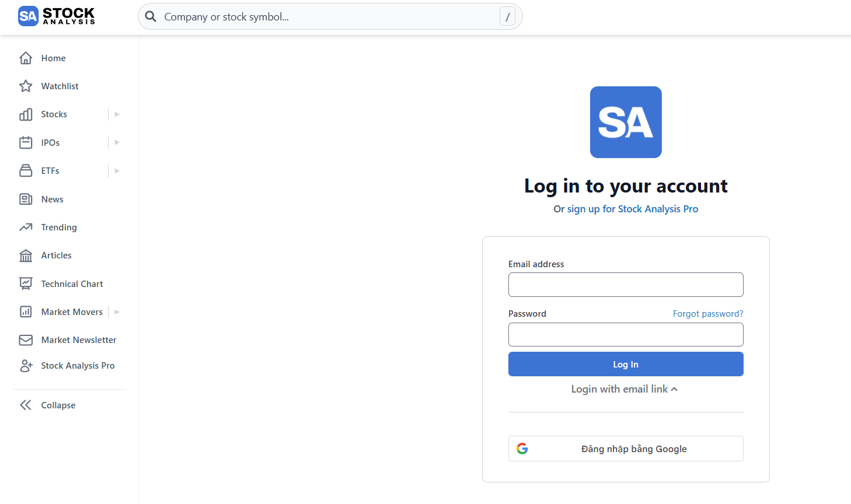Click the Market Newsletter envelope icon
Viewport: 851px width, 504px height.
26,339
